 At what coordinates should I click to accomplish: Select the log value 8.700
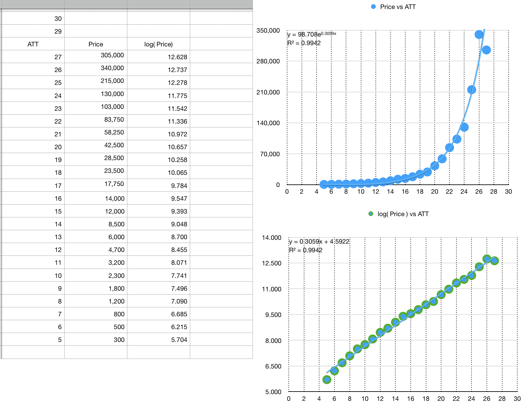point(158,237)
